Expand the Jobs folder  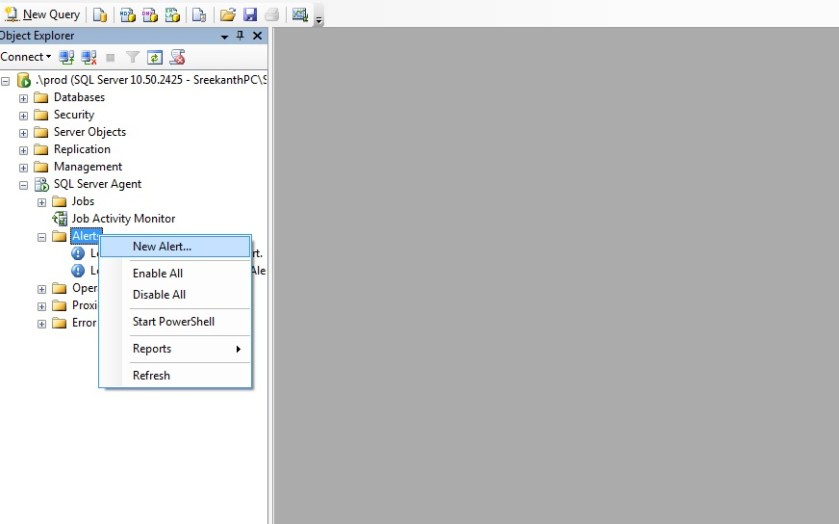click(42, 202)
